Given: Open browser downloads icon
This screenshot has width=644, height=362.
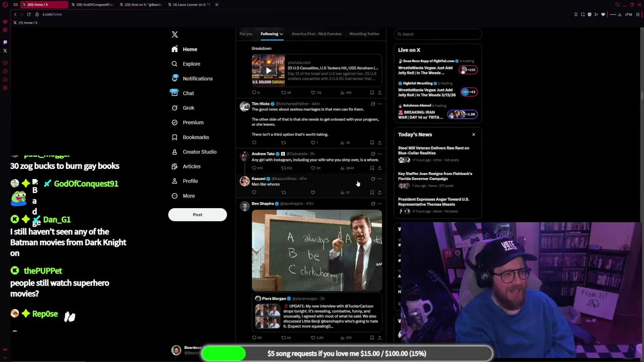Looking at the screenshot, I should coord(619,14).
